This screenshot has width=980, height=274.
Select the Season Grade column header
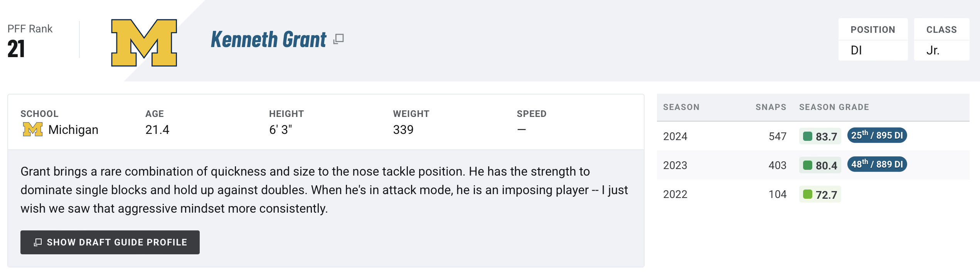pyautogui.click(x=834, y=107)
